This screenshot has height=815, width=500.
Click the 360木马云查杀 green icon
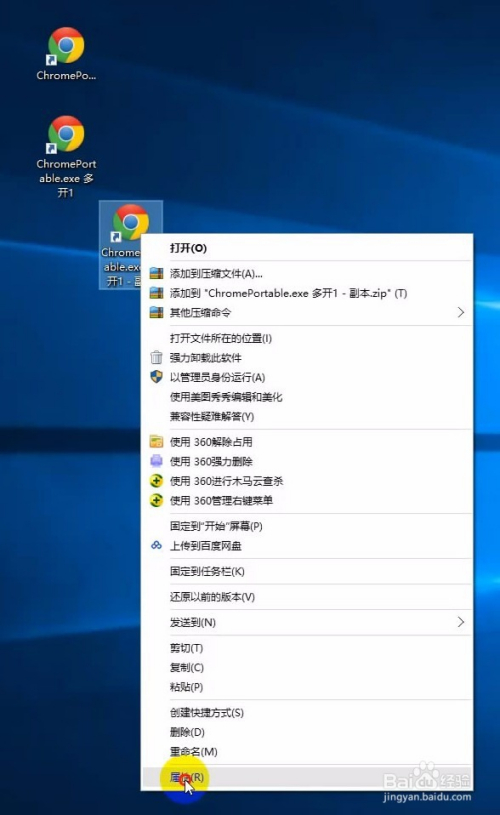156,481
